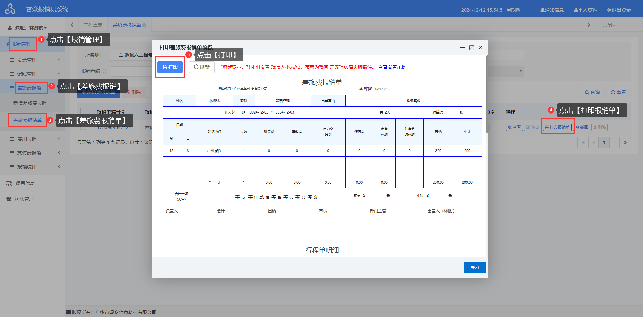
Task: Click the 行程单明细 heading
Action: 322,250
